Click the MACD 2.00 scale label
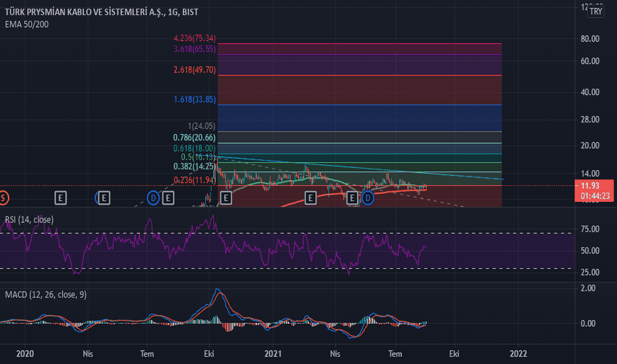The image size is (617, 364). point(588,288)
